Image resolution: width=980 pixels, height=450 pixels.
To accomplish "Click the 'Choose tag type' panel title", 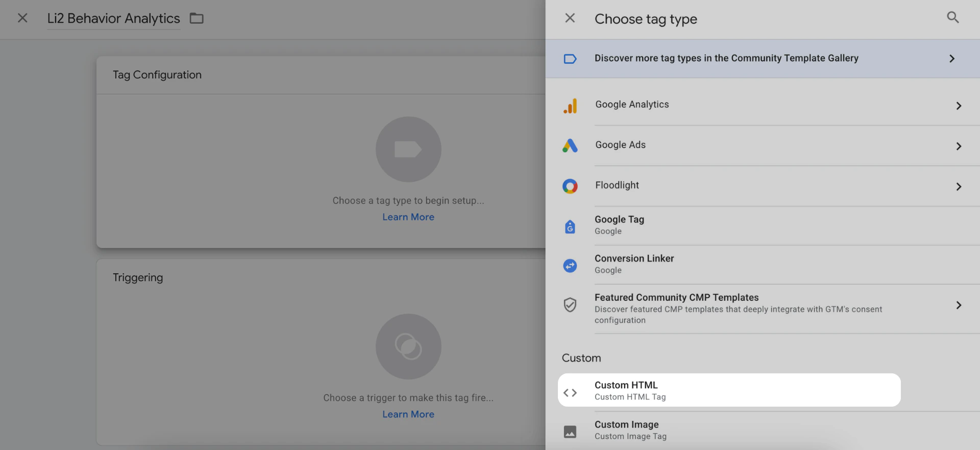I will pos(646,19).
